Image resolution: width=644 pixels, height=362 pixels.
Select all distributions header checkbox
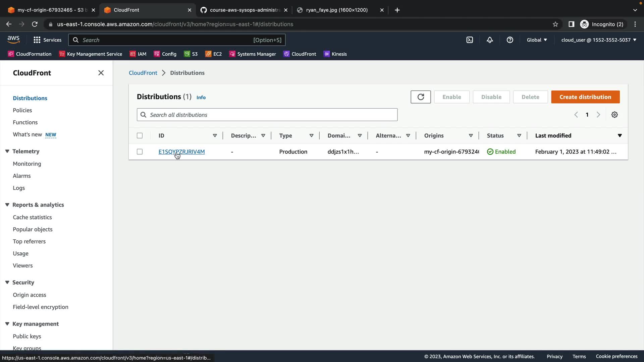point(140,135)
